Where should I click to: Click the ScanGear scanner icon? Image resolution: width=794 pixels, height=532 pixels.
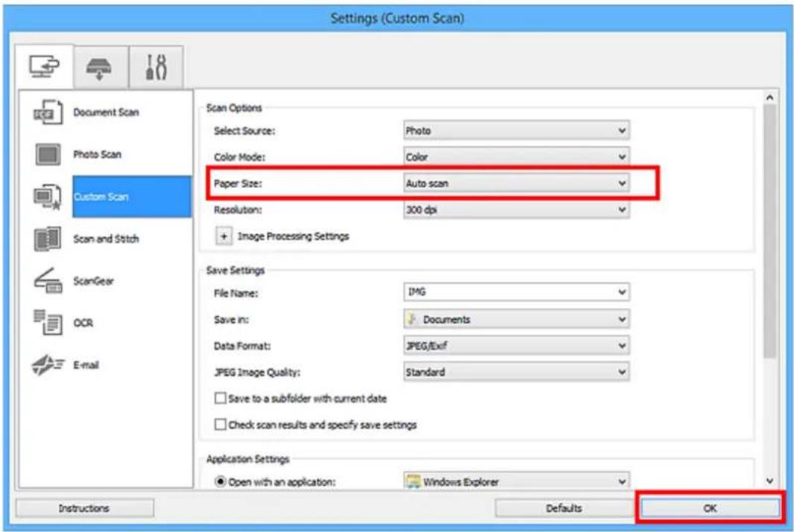pos(48,280)
